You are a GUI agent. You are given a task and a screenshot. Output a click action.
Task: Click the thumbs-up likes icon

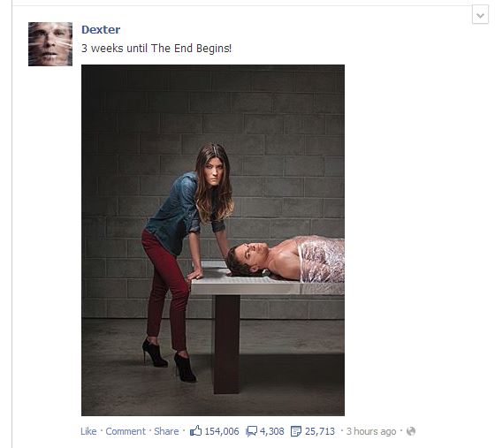(195, 430)
